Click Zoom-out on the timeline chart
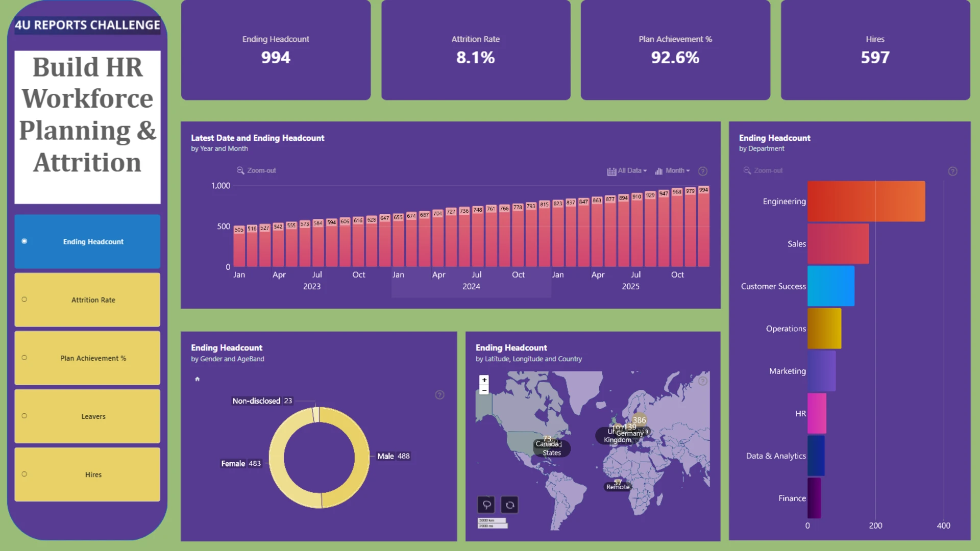 256,170
